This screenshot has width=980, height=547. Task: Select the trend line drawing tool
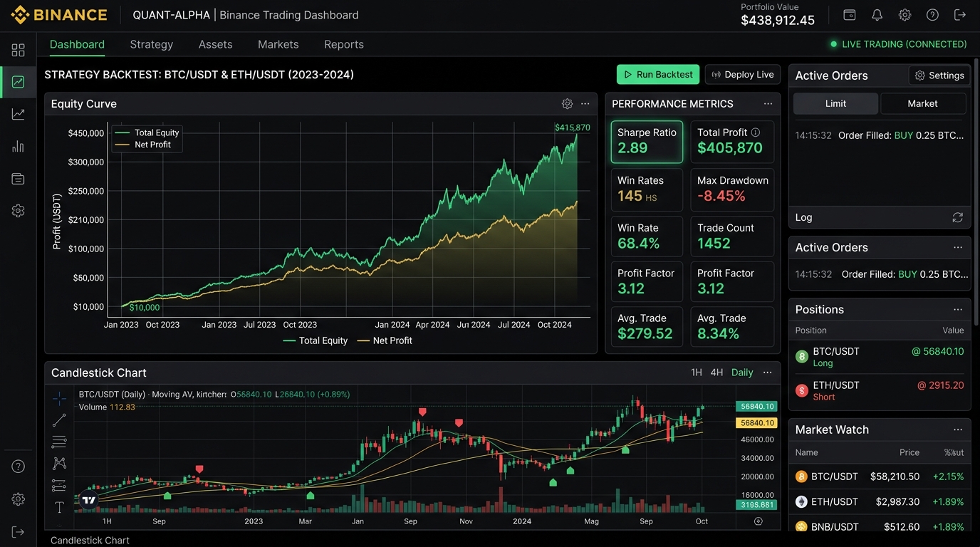point(59,421)
